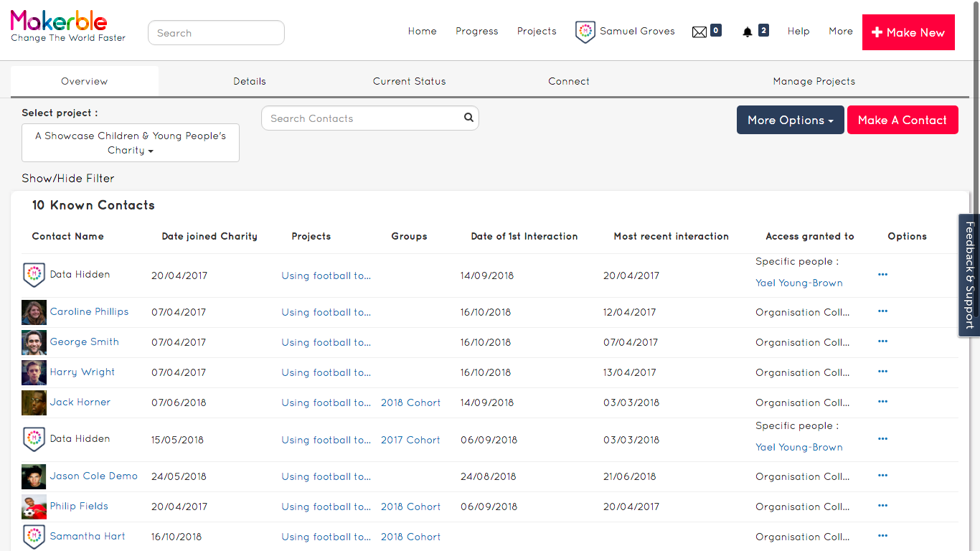Open options dots for Data Hidden 15/05/2018 row
The width and height of the screenshot is (980, 551).
(882, 439)
